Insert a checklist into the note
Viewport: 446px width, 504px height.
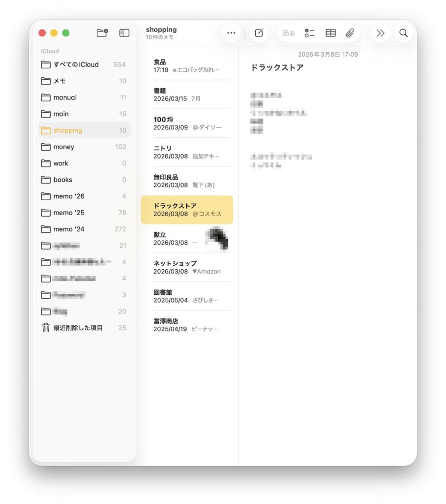tap(310, 33)
